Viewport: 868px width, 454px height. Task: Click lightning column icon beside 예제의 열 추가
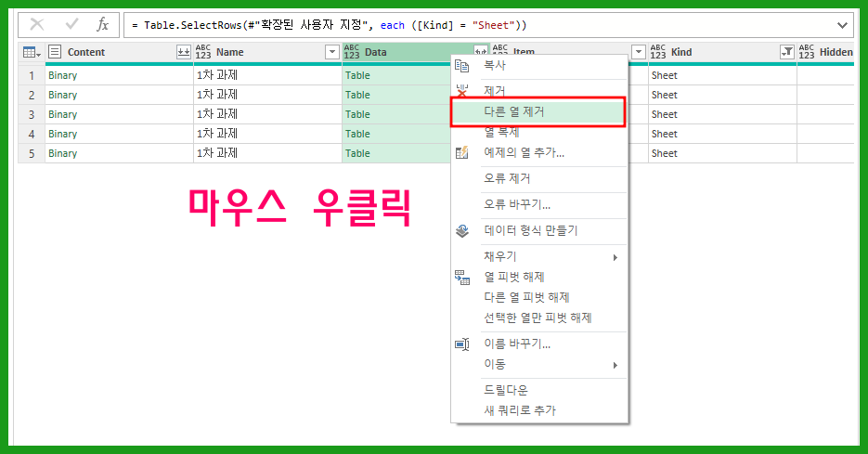461,152
